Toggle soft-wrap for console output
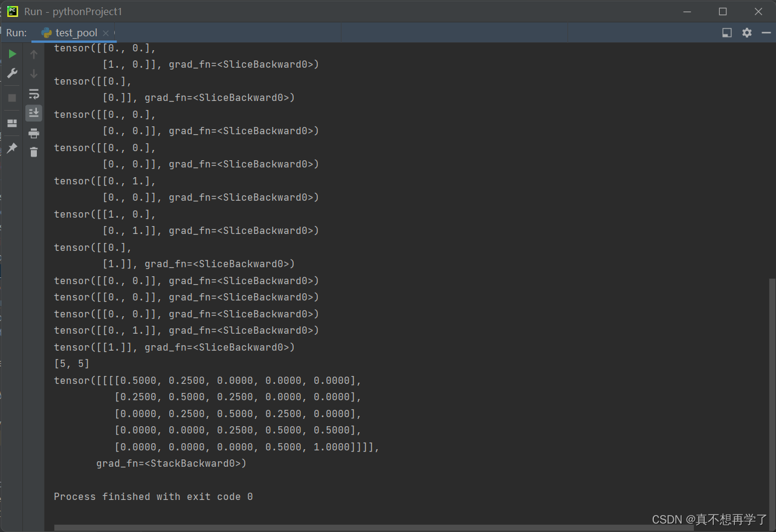Viewport: 776px width, 532px height. point(34,94)
